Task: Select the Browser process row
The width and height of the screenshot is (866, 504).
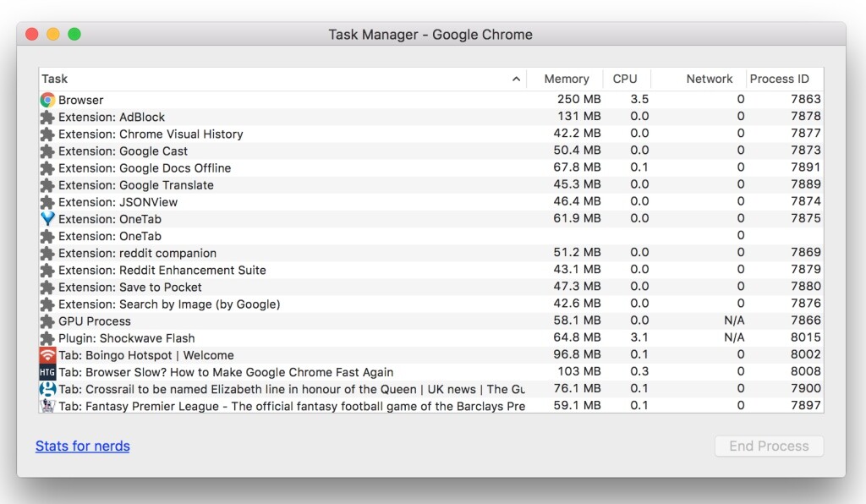Action: tap(430, 100)
